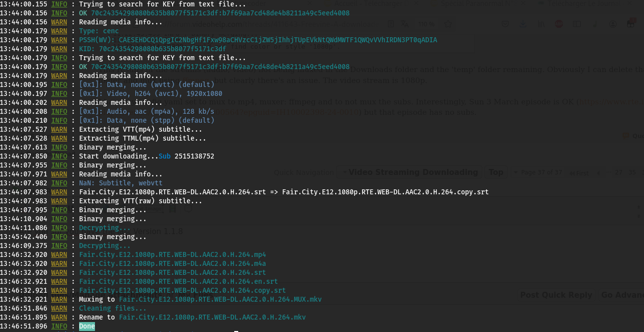Screen dimensions: 644x332
Task: Bookmark this page with the star icon
Action: [448, 24]
